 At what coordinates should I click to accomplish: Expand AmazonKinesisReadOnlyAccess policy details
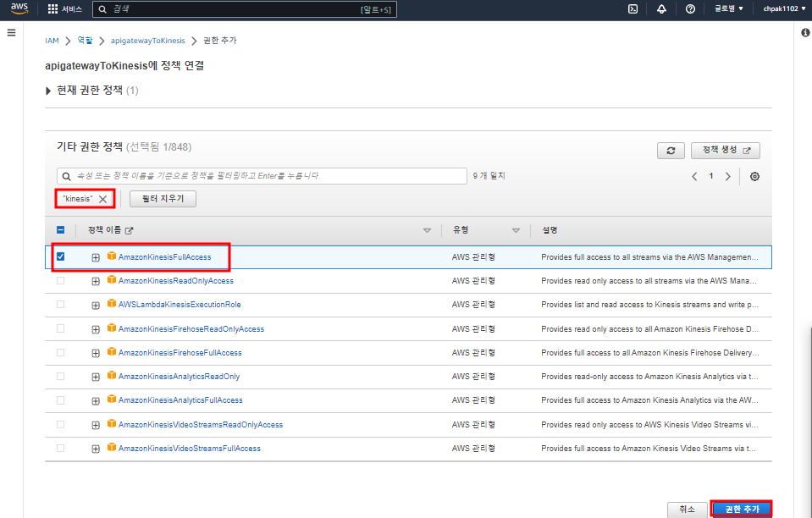96,282
